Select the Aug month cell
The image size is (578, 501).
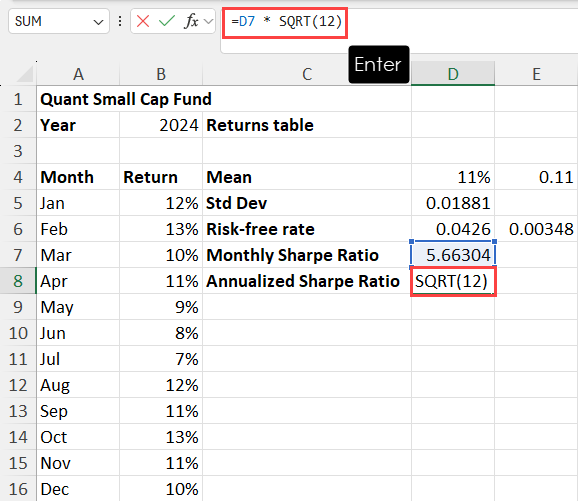point(78,385)
